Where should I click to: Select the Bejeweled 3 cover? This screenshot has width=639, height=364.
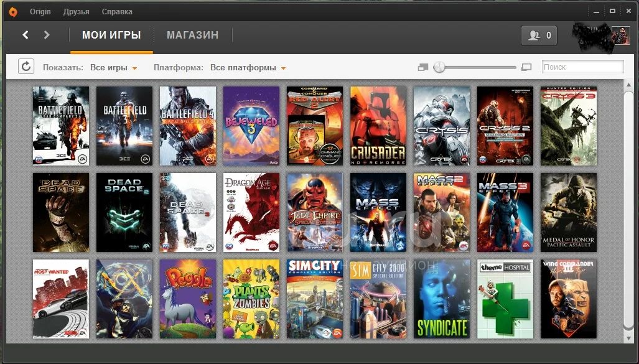(251, 126)
